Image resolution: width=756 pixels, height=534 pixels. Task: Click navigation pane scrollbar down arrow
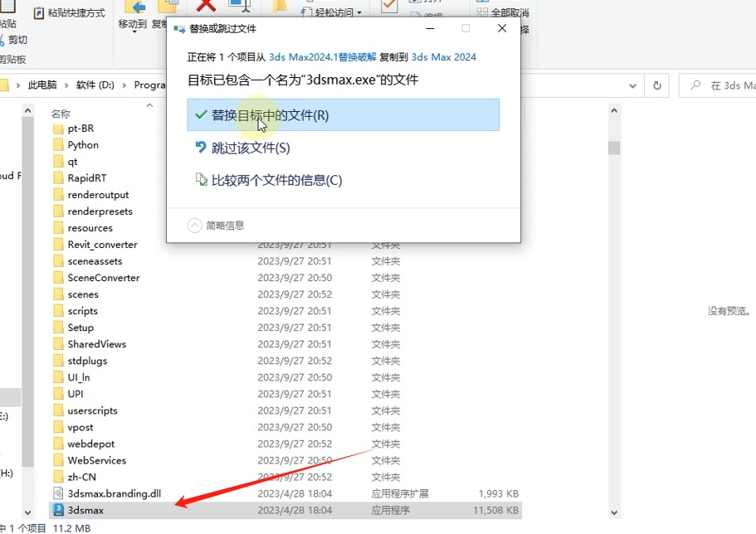(x=27, y=512)
